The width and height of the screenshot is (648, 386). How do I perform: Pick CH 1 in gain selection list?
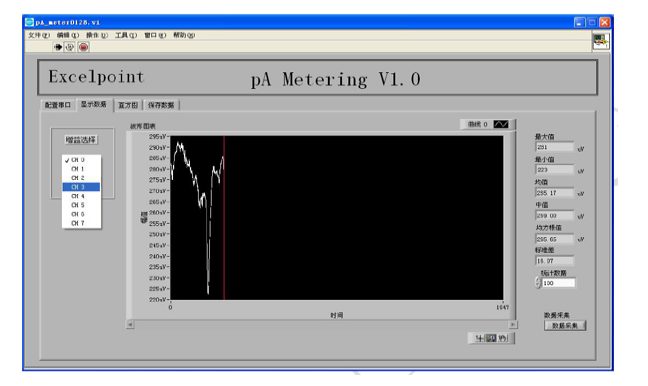[x=81, y=169]
